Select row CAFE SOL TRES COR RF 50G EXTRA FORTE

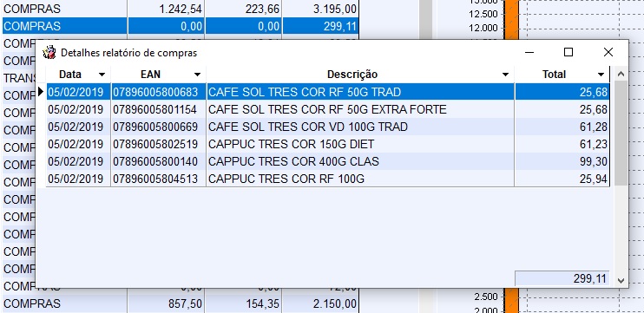(327, 109)
